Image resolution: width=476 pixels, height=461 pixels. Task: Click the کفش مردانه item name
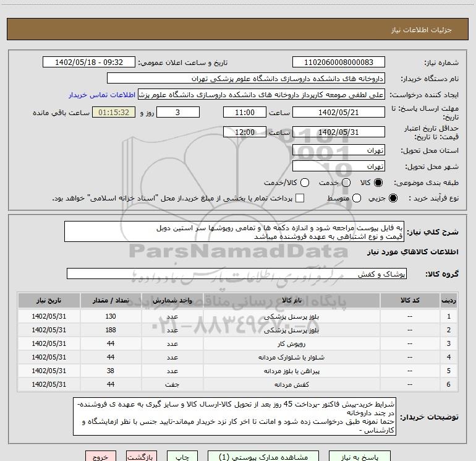point(291,384)
